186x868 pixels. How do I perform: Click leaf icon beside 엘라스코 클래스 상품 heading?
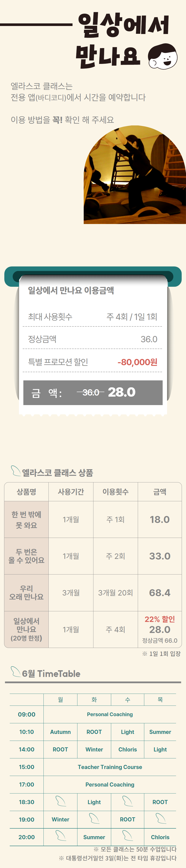click(x=16, y=471)
